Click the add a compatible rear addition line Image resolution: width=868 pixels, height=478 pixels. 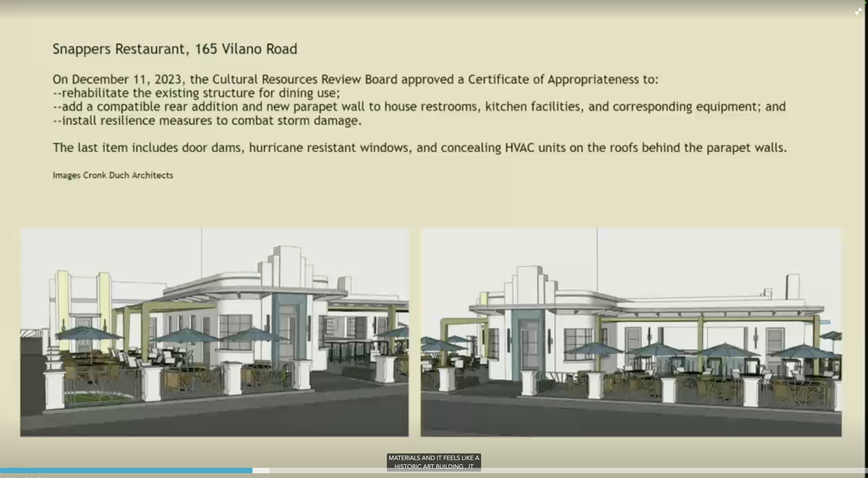[x=419, y=107]
